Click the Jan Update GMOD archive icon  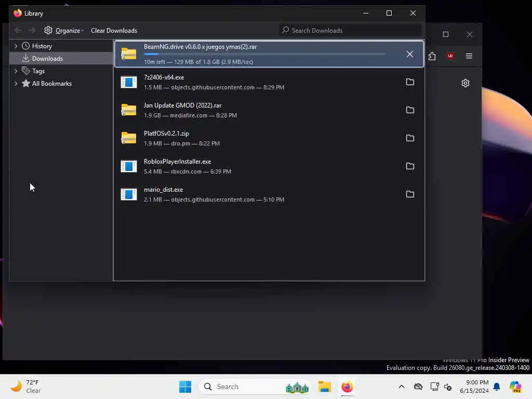(x=129, y=110)
